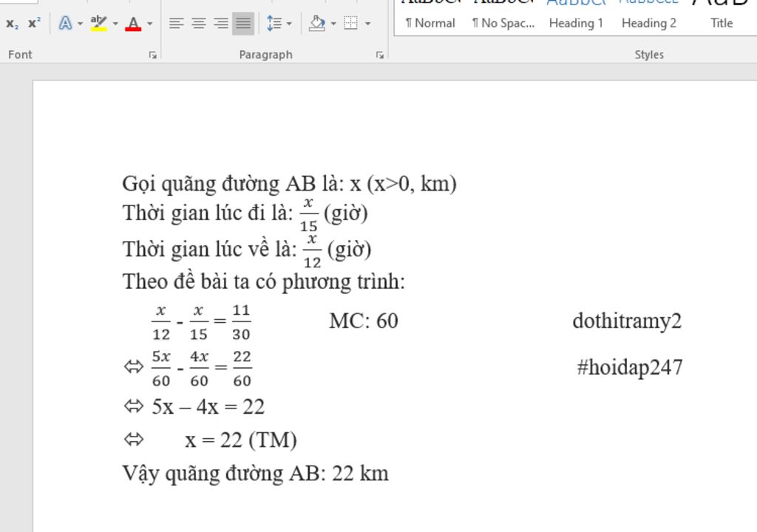
Task: Open shading color dropdown arrow
Action: 333,23
